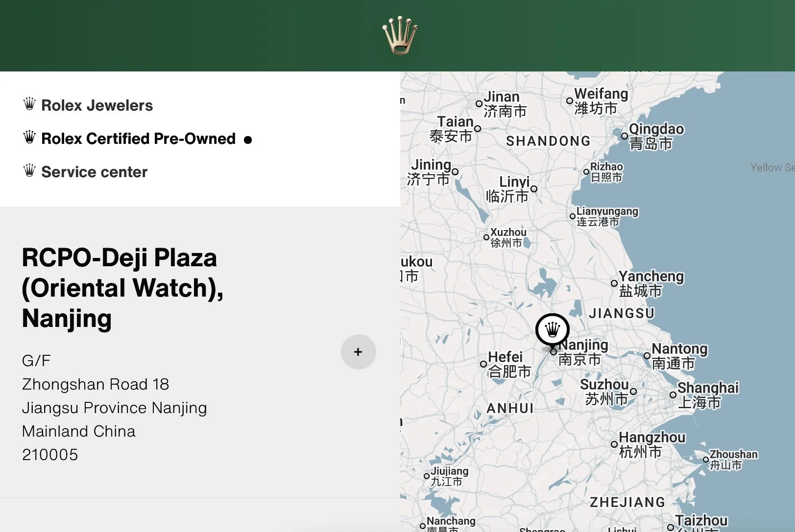The width and height of the screenshot is (795, 532).
Task: Click the crown icon beside Rolex Certified Pre-Owned
Action: pyautogui.click(x=29, y=137)
